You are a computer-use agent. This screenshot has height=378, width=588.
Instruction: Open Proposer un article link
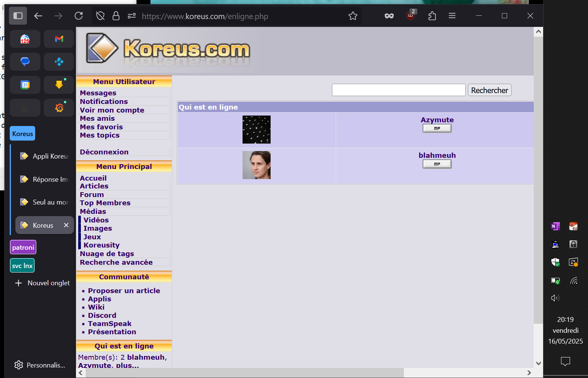click(x=124, y=291)
